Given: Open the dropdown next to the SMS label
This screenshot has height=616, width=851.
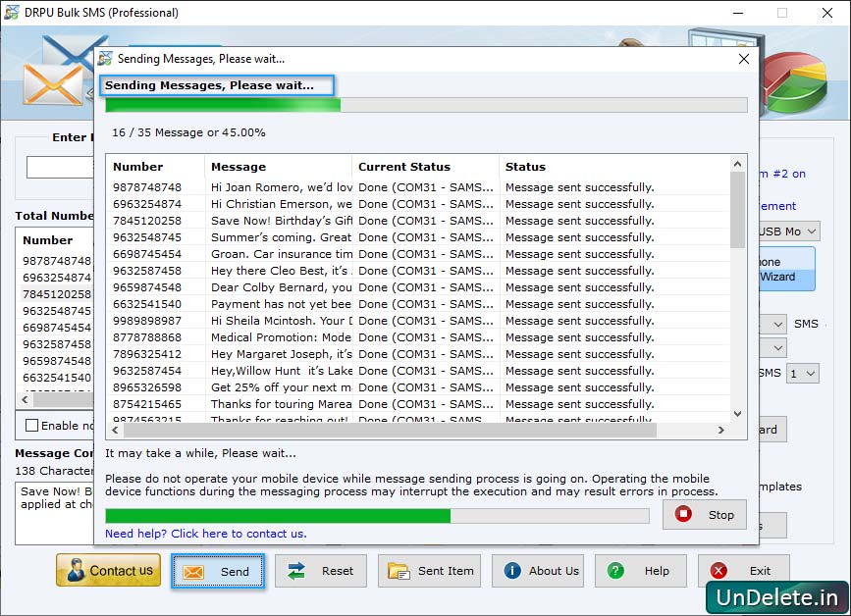Looking at the screenshot, I should [x=772, y=325].
